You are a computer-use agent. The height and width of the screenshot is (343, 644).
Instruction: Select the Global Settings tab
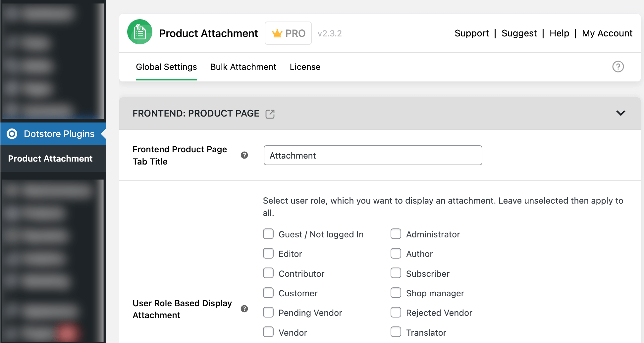(166, 67)
